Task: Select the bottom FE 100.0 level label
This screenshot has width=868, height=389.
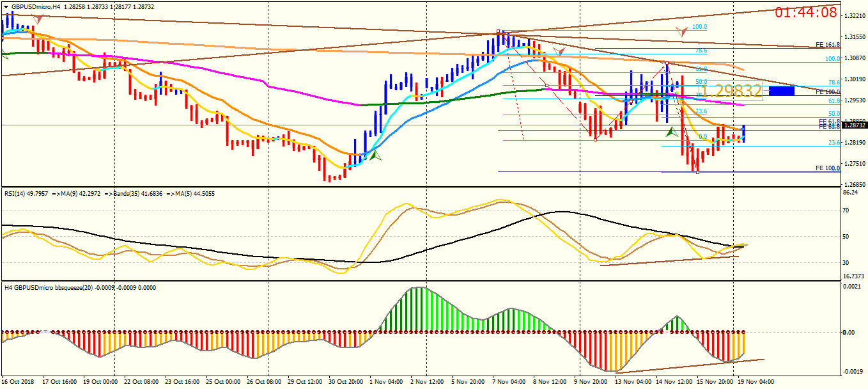Action: tap(828, 168)
